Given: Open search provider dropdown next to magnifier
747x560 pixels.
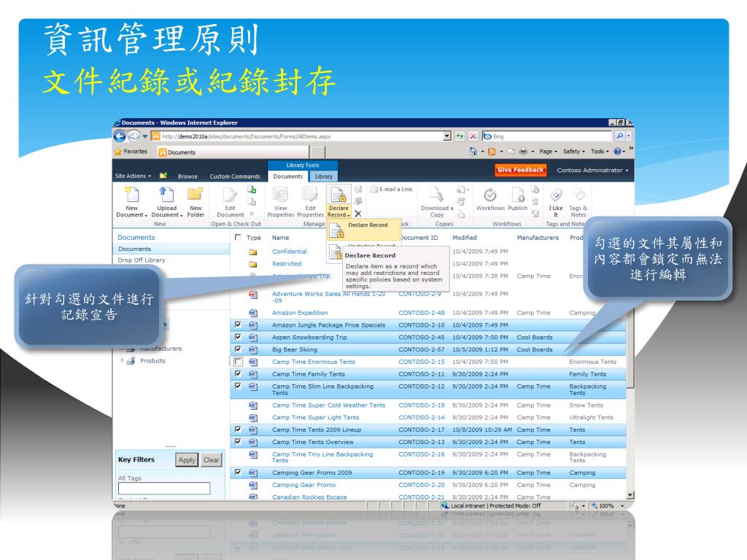Looking at the screenshot, I should tap(628, 136).
